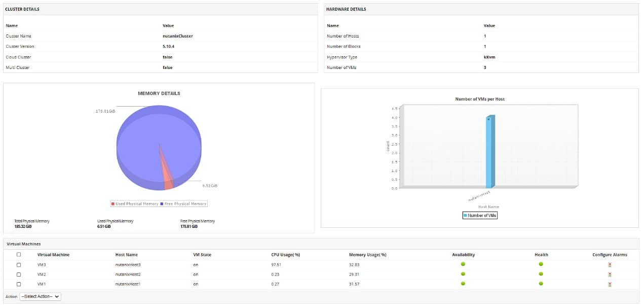This screenshot has width=644, height=305.
Task: Check the VM1 row checkbox
Action: click(x=19, y=284)
